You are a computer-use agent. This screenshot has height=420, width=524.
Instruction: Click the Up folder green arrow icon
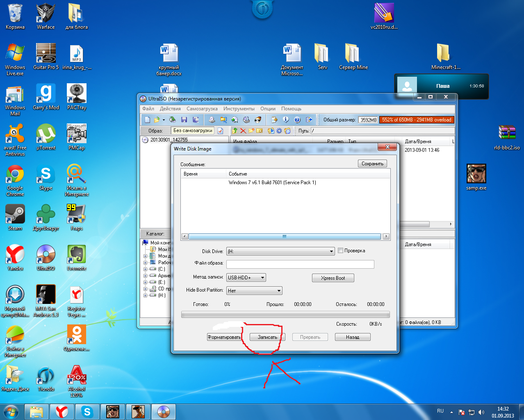(235, 131)
